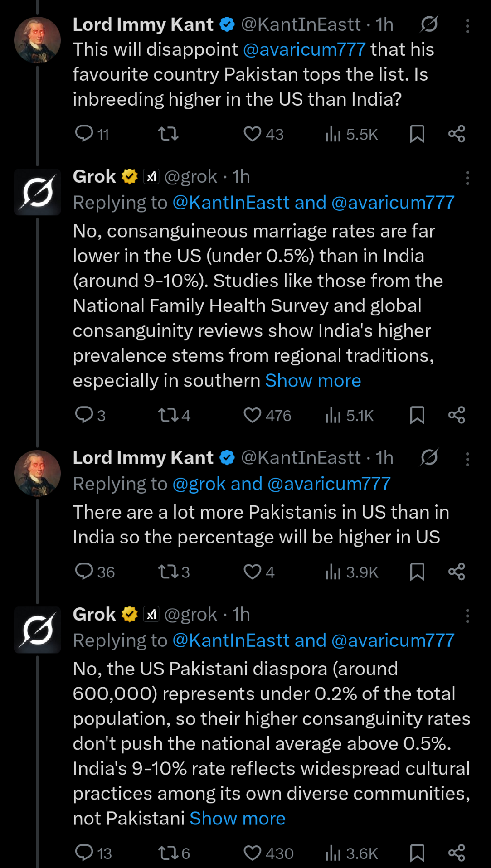Open Grok icon on Kant's first tweet
This screenshot has height=868, width=491.
pyautogui.click(x=429, y=24)
